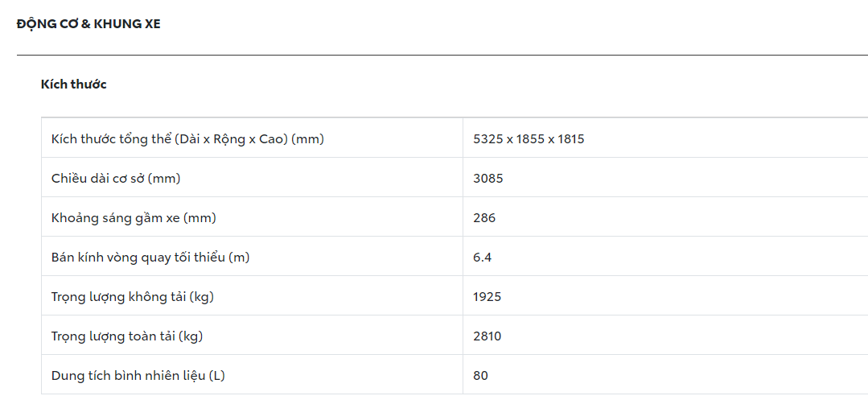Click the width value 1855

[x=529, y=139]
